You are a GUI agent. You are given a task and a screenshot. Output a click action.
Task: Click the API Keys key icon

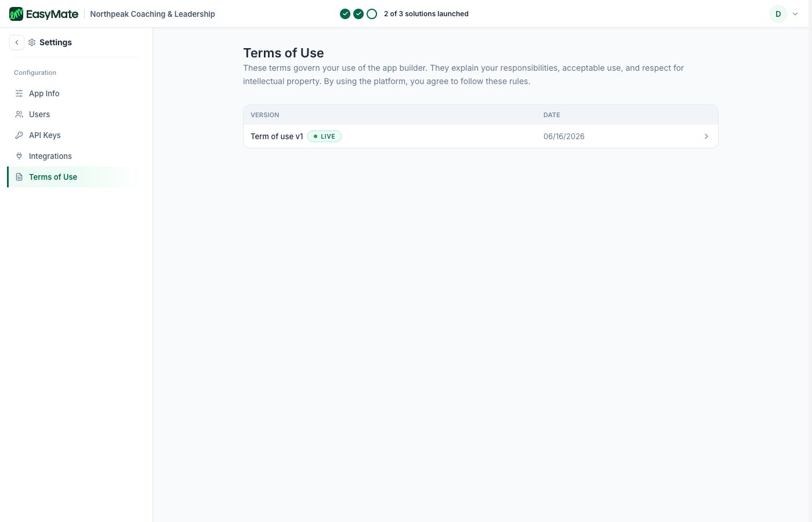coord(19,135)
